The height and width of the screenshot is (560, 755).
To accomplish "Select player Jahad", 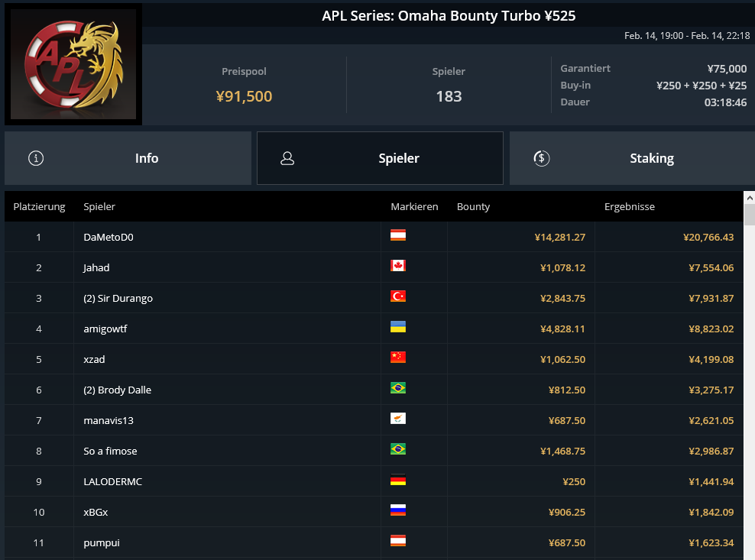I will click(x=96, y=267).
